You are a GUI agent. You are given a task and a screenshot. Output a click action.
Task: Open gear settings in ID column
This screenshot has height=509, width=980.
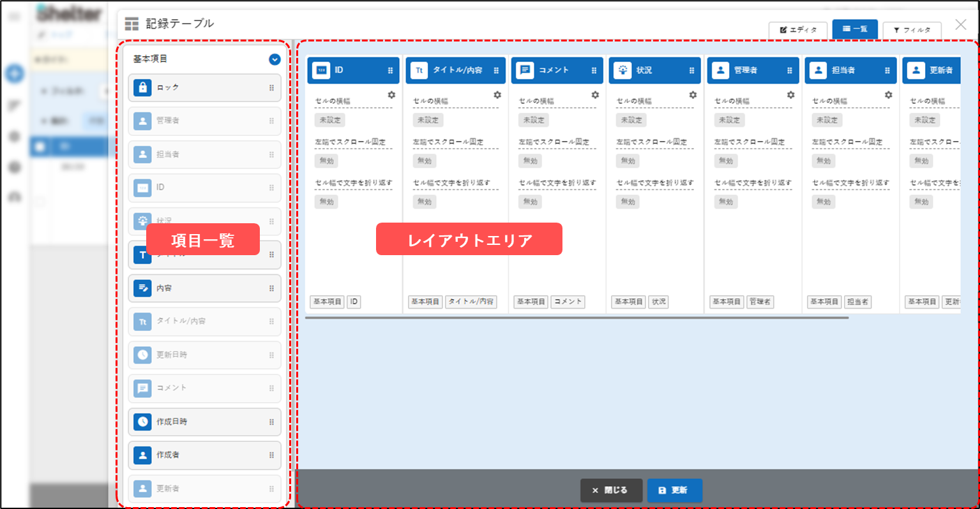391,95
